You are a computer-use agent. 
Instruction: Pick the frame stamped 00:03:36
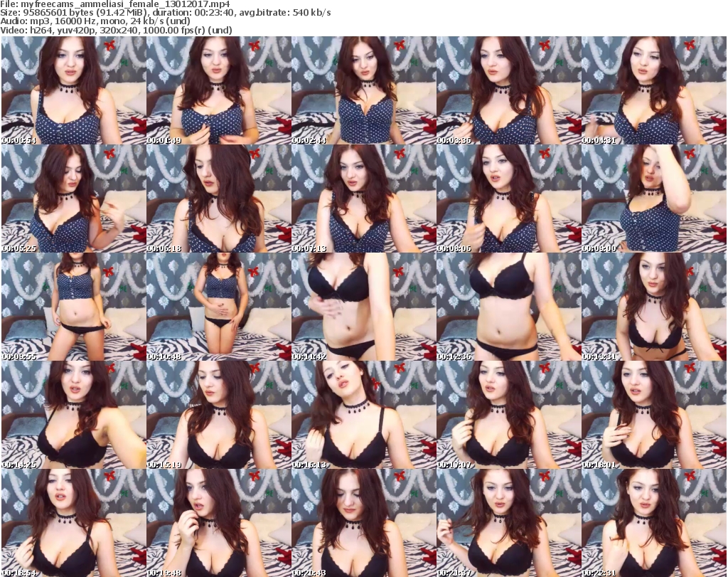coord(508,90)
